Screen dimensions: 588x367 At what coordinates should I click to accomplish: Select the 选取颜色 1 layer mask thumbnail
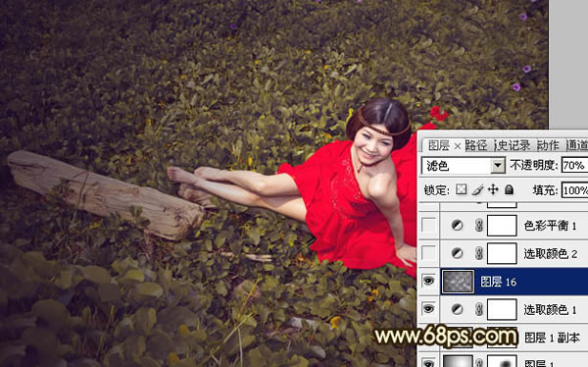click(502, 309)
